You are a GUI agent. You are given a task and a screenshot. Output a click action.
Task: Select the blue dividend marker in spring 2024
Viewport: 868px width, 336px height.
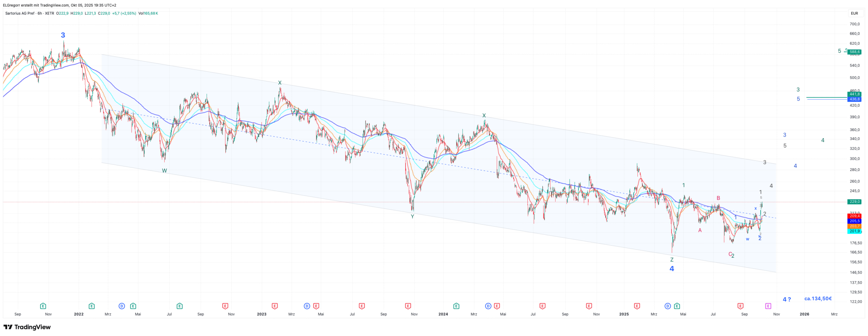[x=488, y=306]
